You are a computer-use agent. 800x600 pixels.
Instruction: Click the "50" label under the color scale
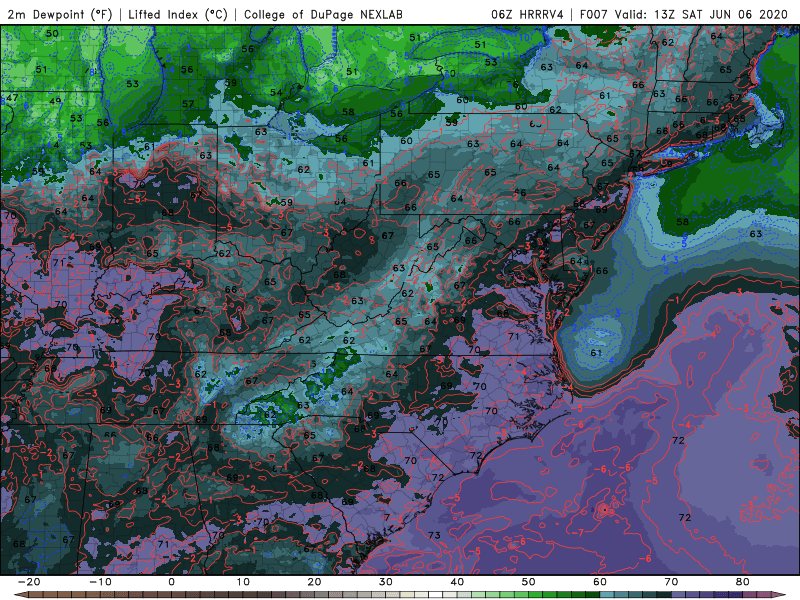click(529, 582)
